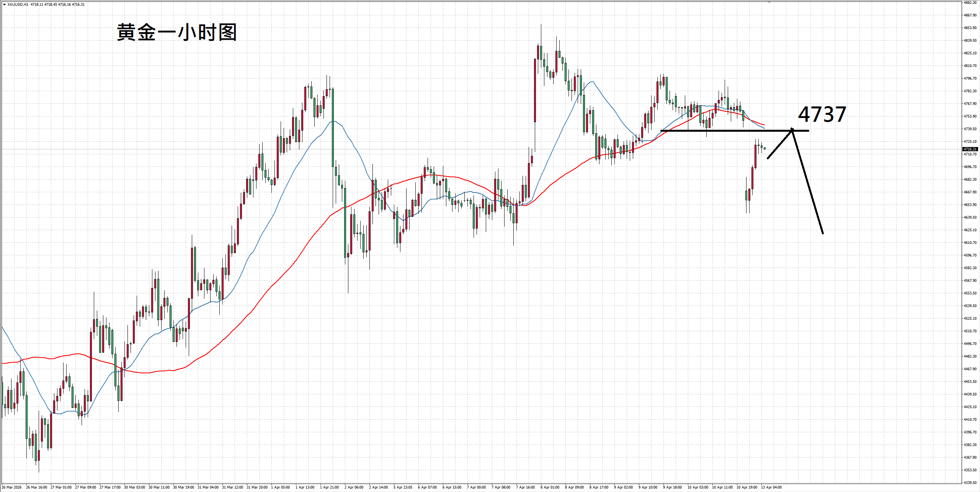Click the 4737 text label
This screenshot has height=492, width=980.
(822, 114)
